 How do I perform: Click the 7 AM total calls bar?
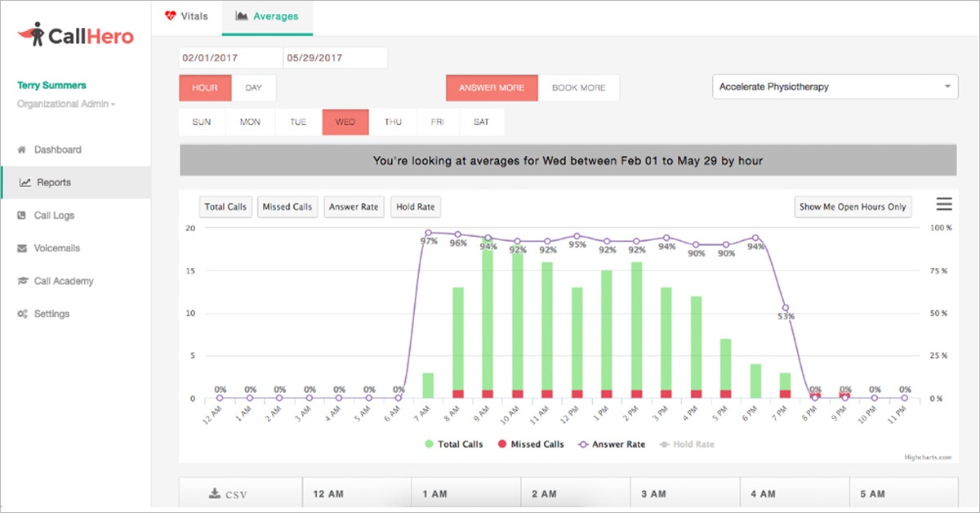(x=428, y=386)
